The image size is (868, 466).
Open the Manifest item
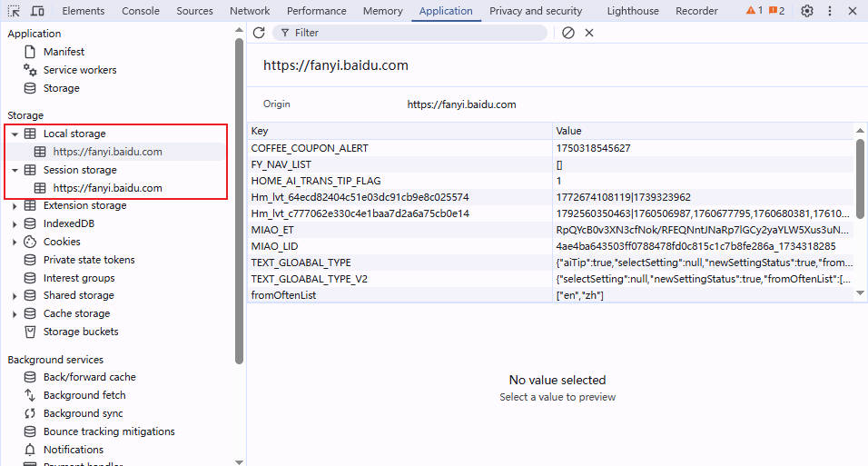pyautogui.click(x=64, y=52)
